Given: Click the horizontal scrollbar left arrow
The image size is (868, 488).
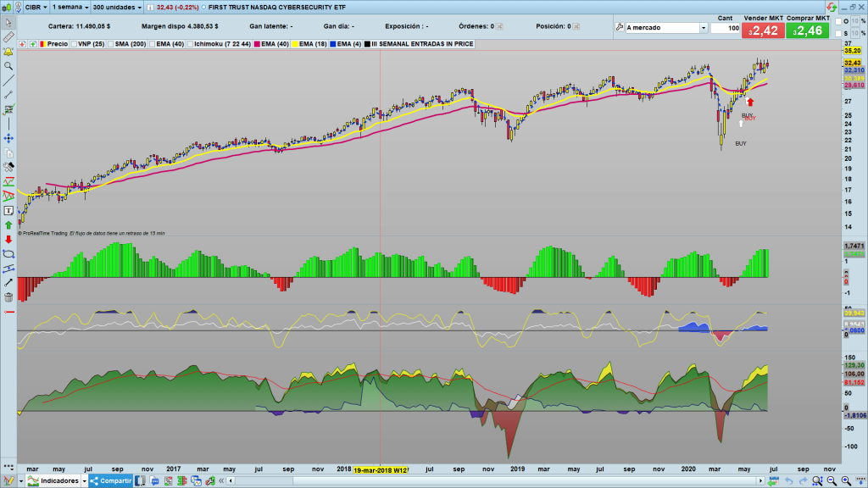Looking at the screenshot, I should 231,481.
